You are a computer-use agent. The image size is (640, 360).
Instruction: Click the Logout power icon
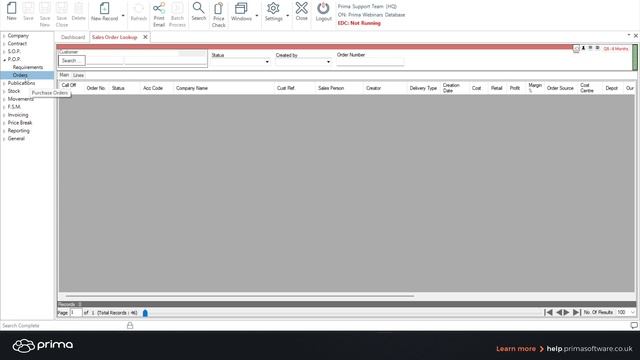point(323,8)
